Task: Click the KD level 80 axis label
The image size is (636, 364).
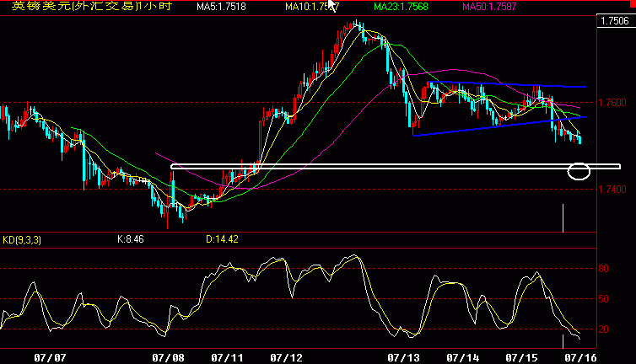Action: (x=604, y=269)
